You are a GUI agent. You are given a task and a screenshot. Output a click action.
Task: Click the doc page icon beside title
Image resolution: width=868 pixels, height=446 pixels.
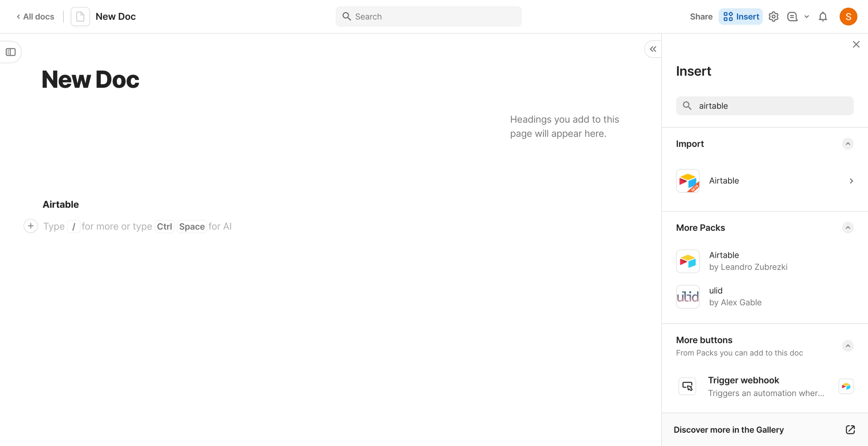click(x=80, y=17)
